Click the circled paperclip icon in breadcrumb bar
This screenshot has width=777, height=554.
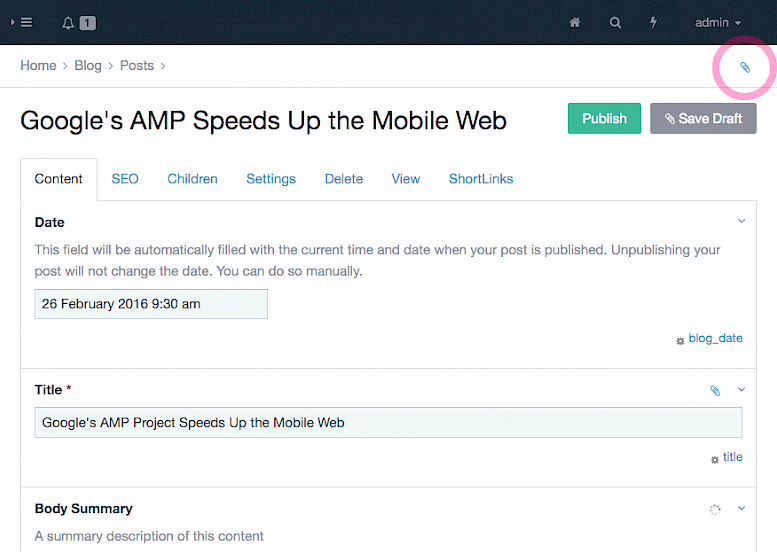click(744, 67)
